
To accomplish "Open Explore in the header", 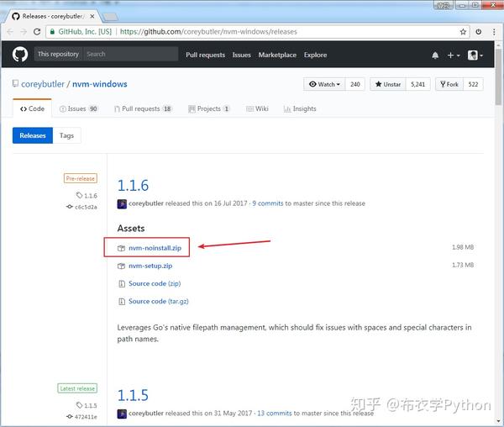I will (x=315, y=55).
